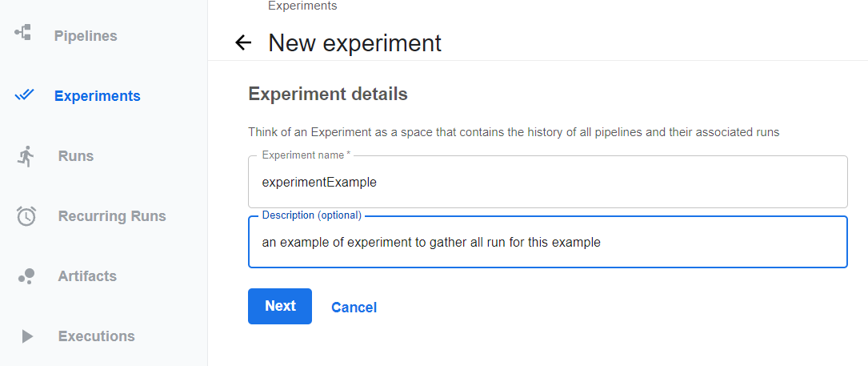Viewport: 868px width, 366px height.
Task: Click the Artifacts bubbles icon
Action: 26,276
